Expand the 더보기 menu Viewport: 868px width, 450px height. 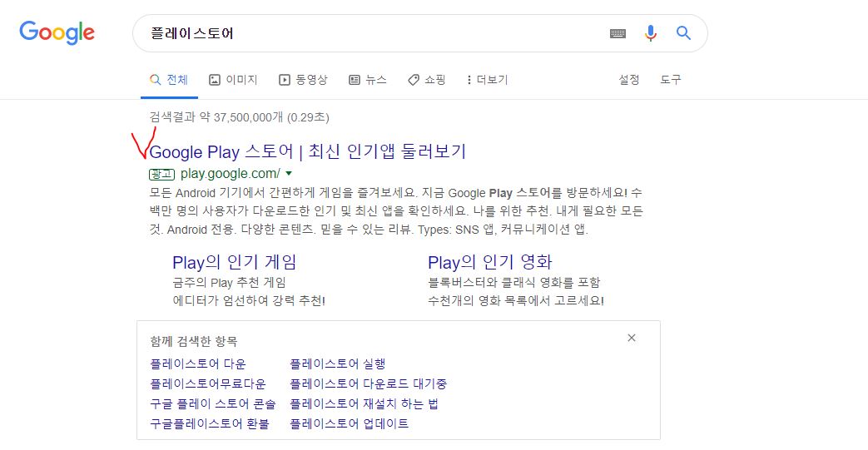(487, 80)
